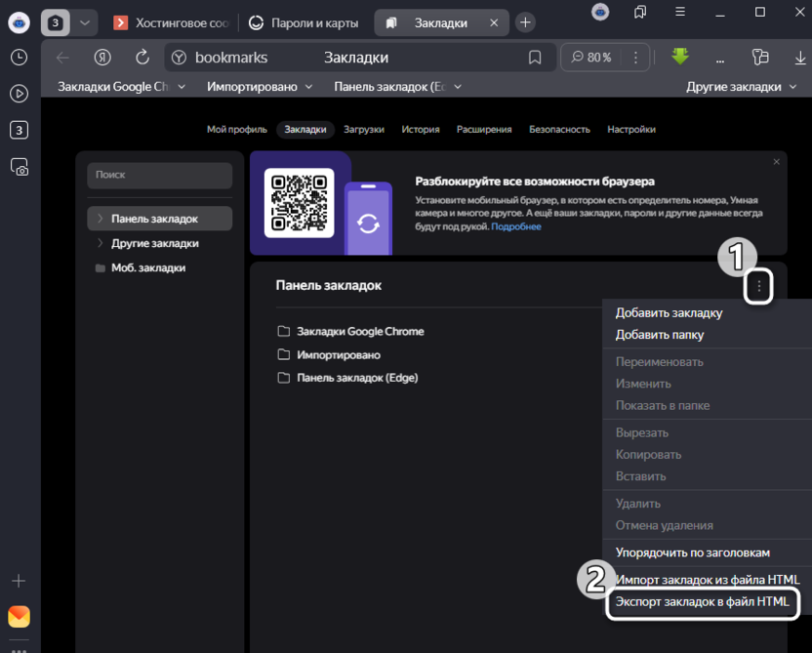
Task: Choose Добавить папку from the context menu
Action: coord(659,335)
